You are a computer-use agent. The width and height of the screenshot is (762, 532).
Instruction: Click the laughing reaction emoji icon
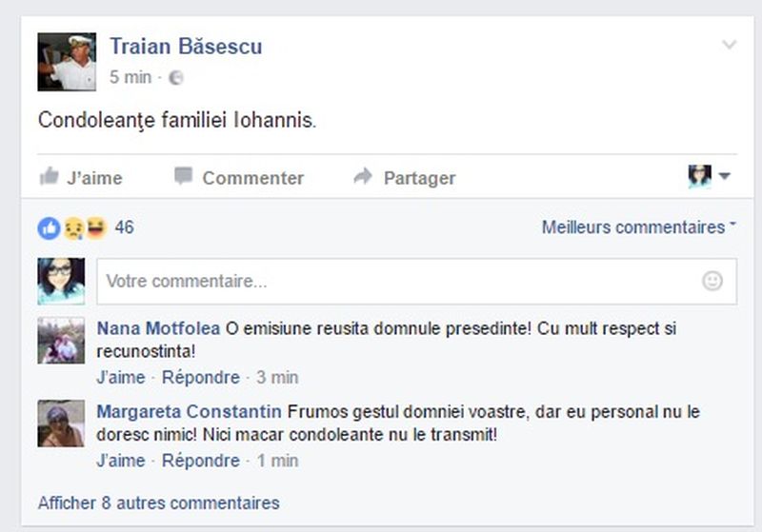point(95,227)
